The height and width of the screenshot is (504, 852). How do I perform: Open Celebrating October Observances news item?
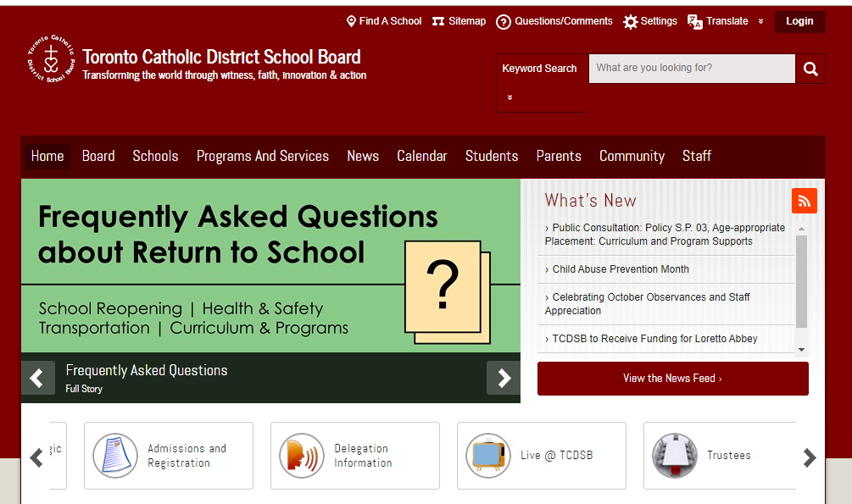coord(647,304)
